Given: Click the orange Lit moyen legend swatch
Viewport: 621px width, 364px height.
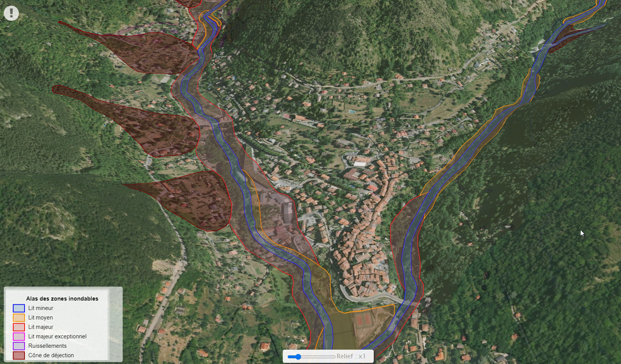Looking at the screenshot, I should coord(19,318).
